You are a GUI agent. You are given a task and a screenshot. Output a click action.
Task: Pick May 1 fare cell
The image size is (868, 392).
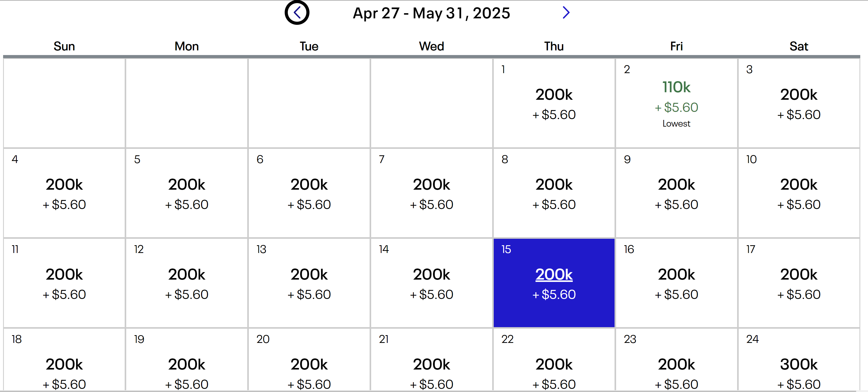(x=554, y=103)
